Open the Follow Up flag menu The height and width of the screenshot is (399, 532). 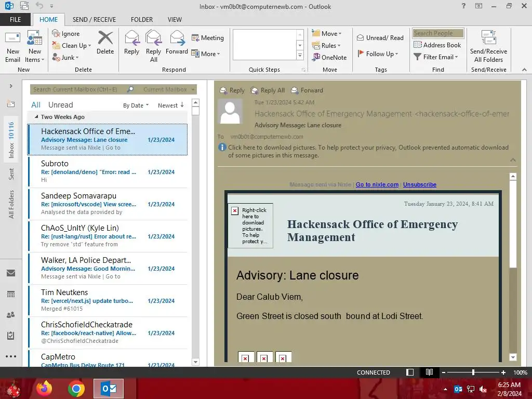coord(378,54)
